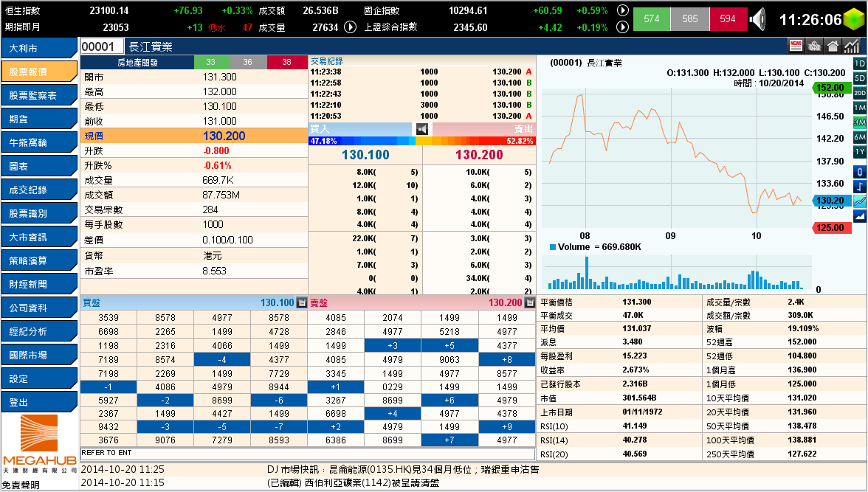Viewport: 868px width, 492px height.
Task: Click the red 38 sector box
Action: point(286,63)
